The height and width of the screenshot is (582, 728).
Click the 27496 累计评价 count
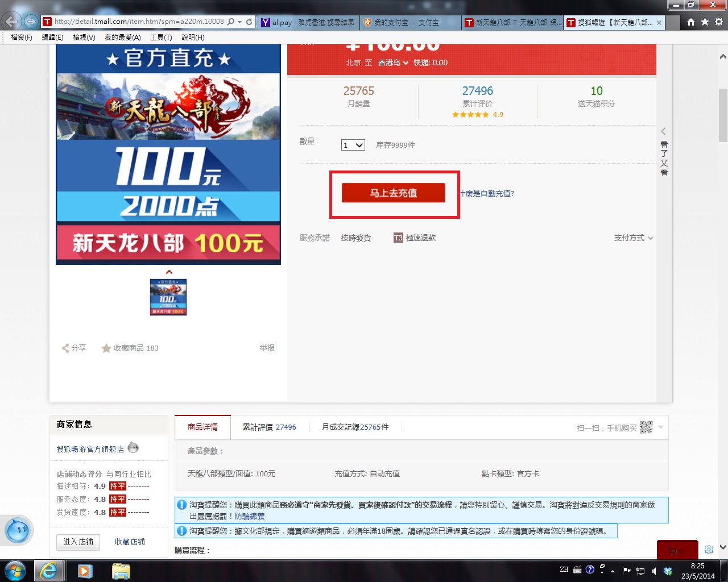pyautogui.click(x=478, y=91)
